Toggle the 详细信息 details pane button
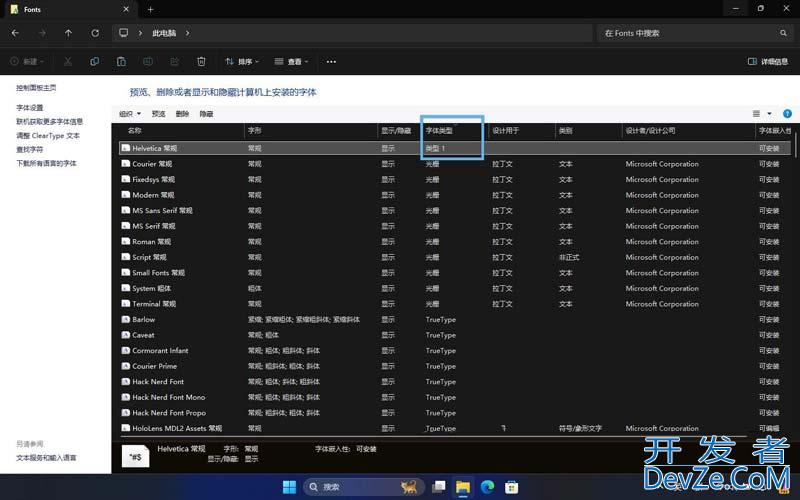Image resolution: width=800 pixels, height=500 pixels. pos(767,62)
